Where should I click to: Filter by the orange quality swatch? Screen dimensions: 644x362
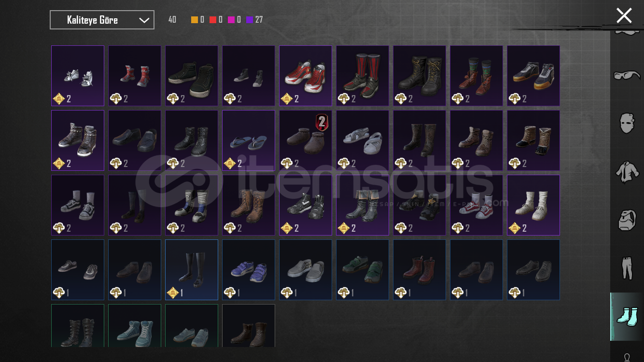pyautogui.click(x=195, y=20)
